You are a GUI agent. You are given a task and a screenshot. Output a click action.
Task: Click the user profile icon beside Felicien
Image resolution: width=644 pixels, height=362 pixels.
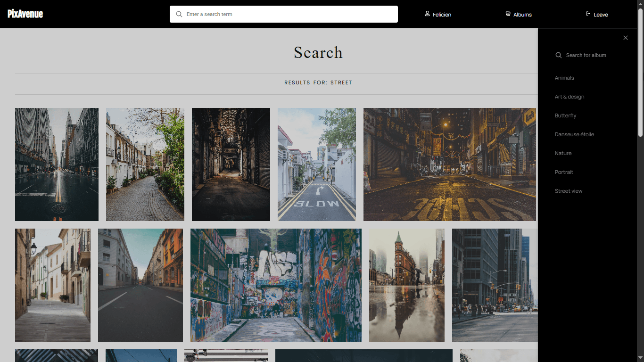coord(428,14)
